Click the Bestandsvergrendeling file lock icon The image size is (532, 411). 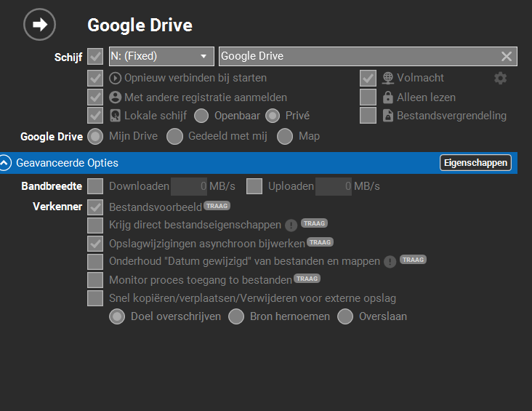388,116
